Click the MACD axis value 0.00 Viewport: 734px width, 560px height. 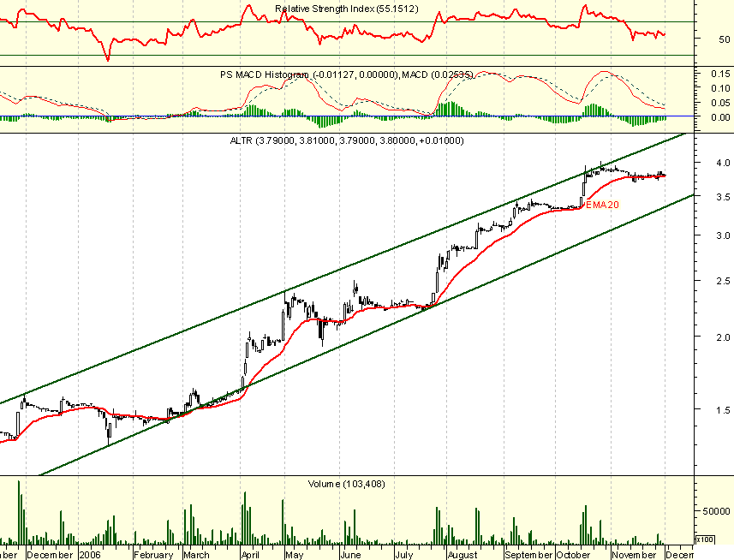(x=720, y=117)
